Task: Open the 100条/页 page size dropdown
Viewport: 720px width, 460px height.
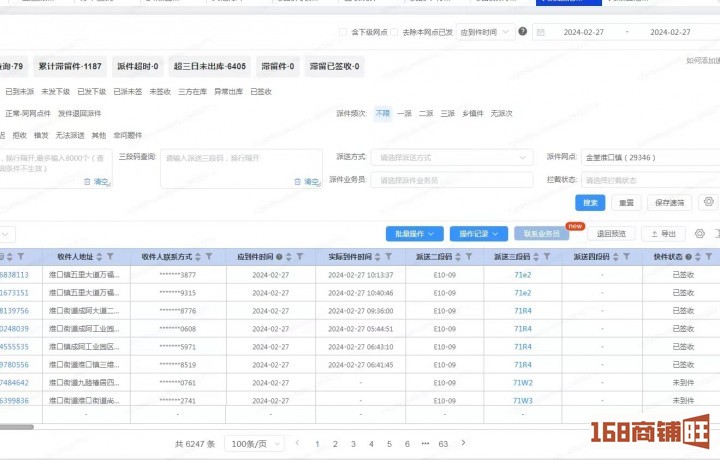Action: [x=254, y=443]
